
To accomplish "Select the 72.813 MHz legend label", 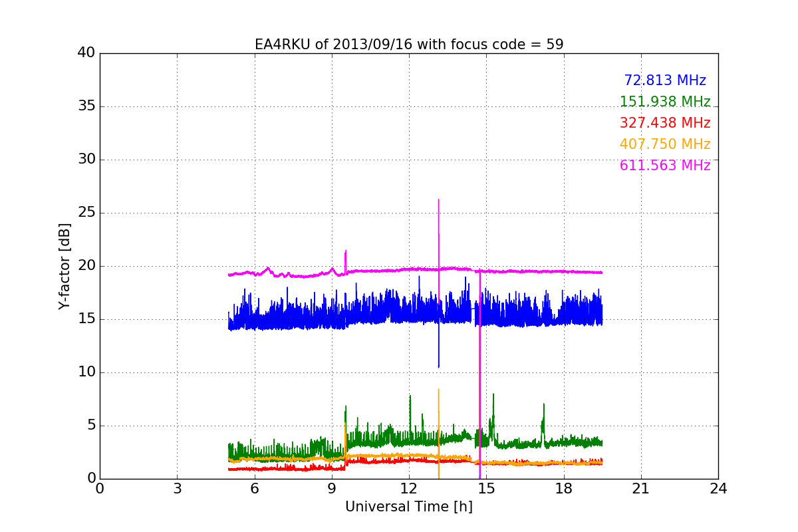I will click(665, 80).
